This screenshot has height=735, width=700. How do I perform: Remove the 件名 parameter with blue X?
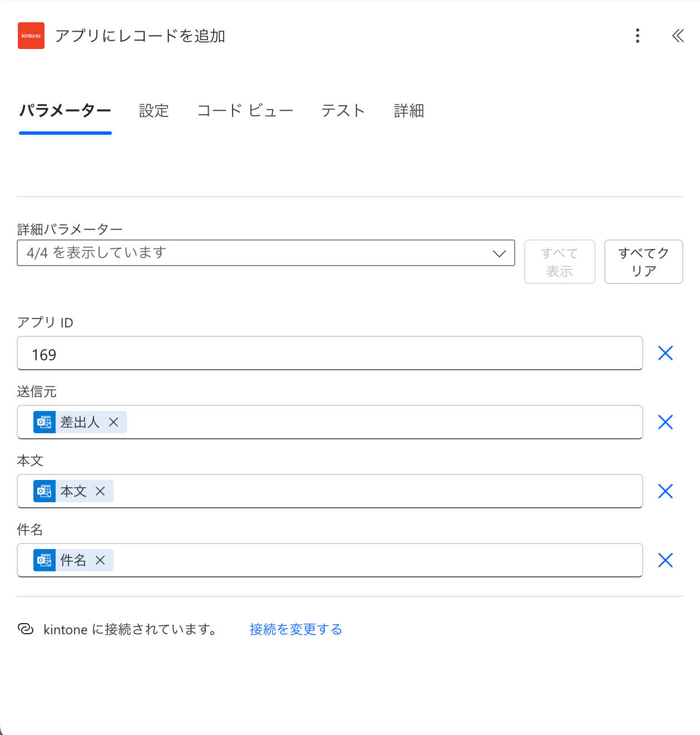[666, 560]
